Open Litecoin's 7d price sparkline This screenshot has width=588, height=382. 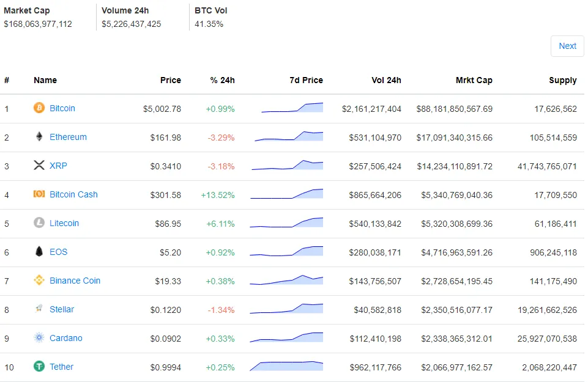pos(286,222)
